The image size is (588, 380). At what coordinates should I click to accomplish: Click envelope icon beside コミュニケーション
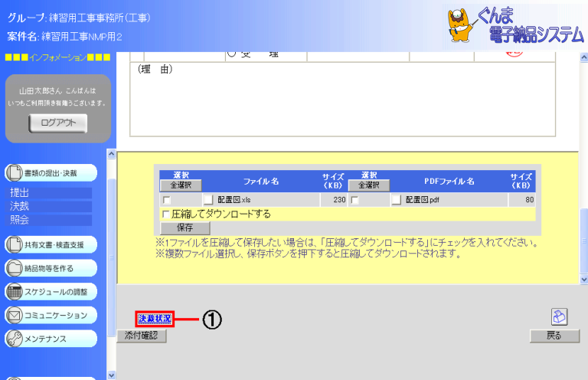tap(15, 315)
